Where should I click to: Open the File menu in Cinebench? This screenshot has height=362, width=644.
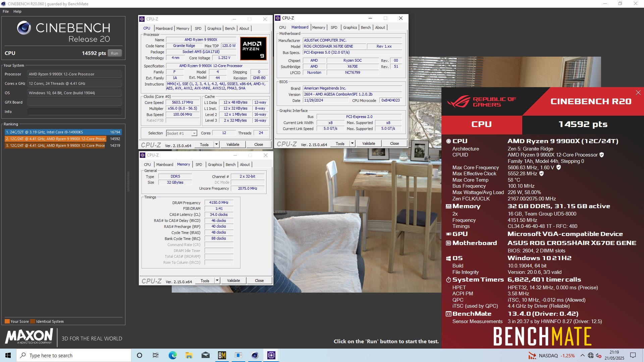coord(6,11)
